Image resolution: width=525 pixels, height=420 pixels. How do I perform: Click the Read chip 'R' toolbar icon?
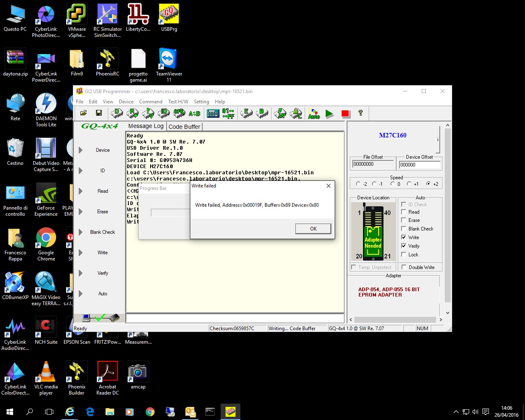[132, 113]
